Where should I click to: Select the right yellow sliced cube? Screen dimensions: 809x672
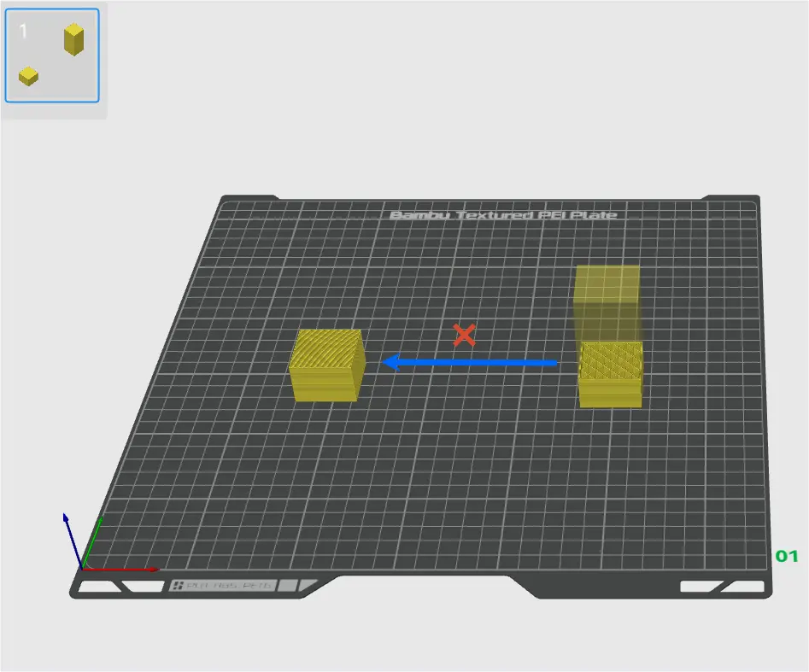tap(611, 374)
